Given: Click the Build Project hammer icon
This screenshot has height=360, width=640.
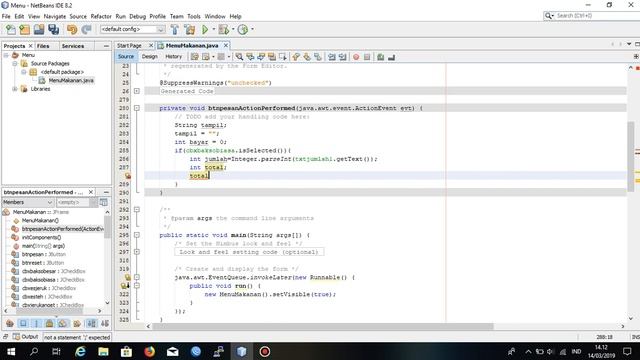Looking at the screenshot, I should (x=174, y=29).
